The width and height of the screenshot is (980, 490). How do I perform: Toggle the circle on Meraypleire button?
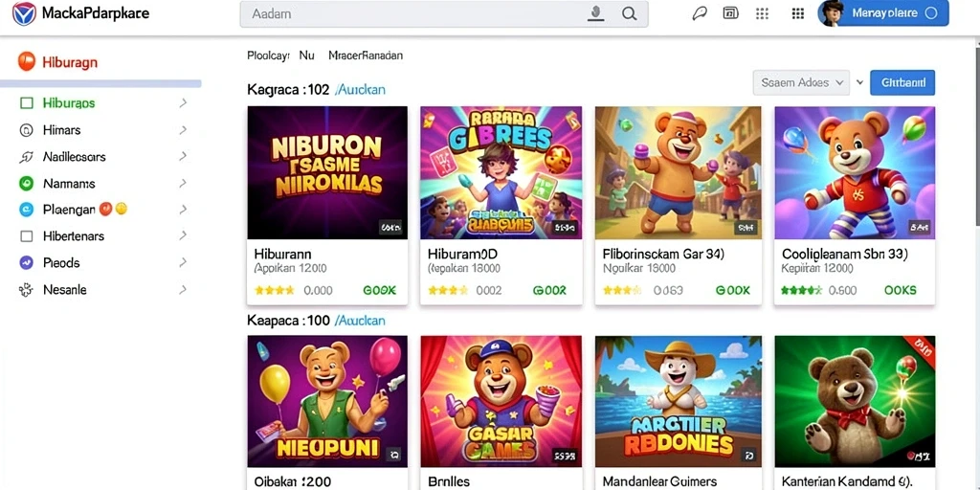click(930, 12)
